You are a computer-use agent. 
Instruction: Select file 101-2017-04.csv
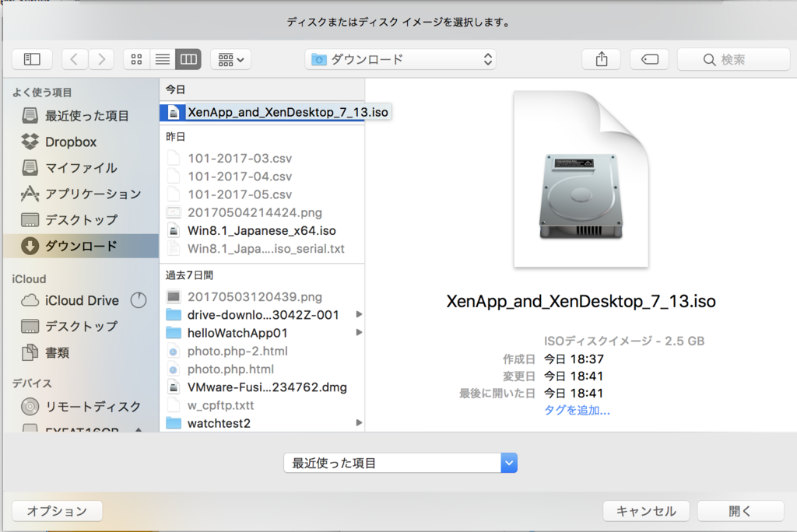tap(262, 177)
